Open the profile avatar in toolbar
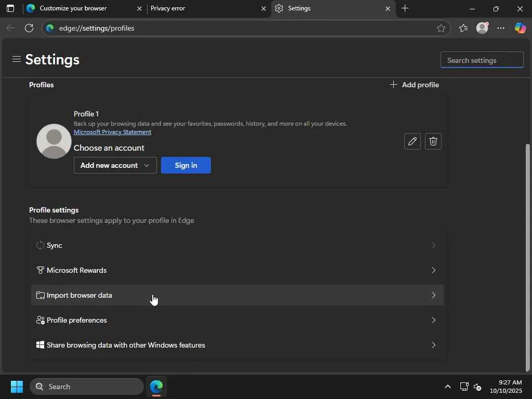Screen dimensions: 532x399 click(x=482, y=28)
